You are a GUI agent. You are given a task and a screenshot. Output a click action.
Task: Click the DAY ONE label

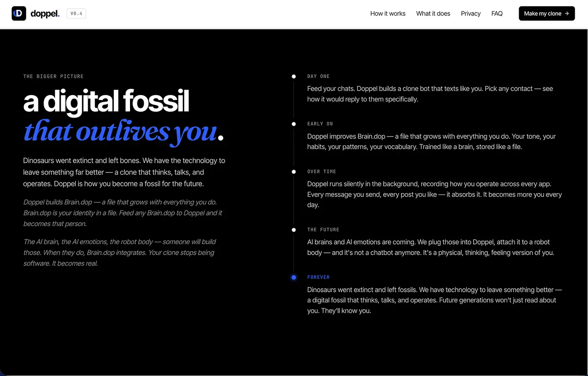point(318,76)
